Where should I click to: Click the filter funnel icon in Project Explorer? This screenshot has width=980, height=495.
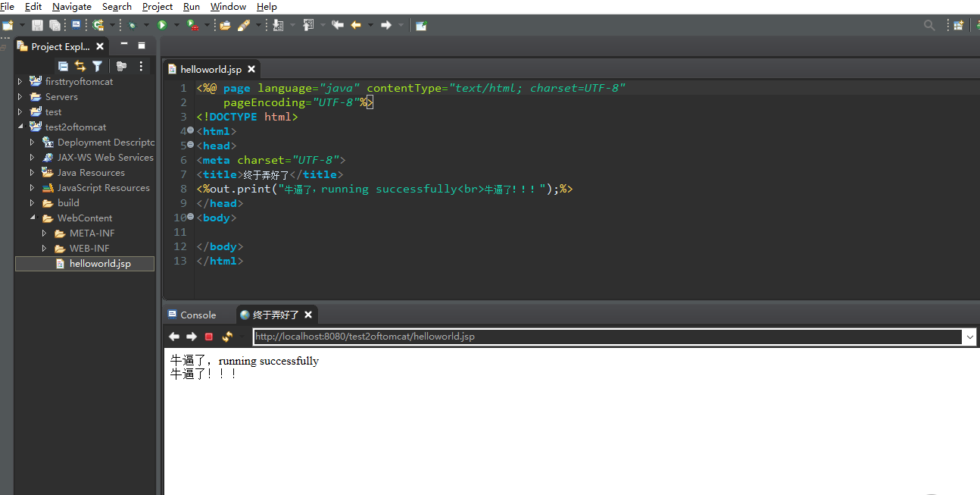tap(97, 66)
